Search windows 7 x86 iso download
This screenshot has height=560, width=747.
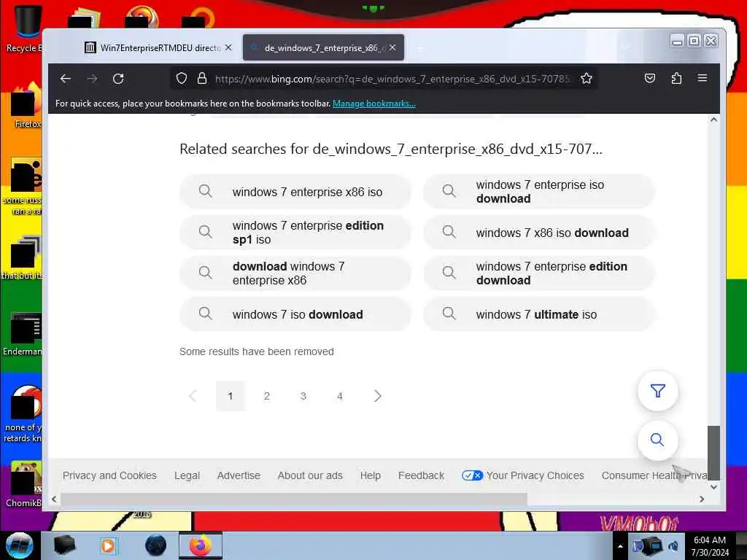point(539,233)
